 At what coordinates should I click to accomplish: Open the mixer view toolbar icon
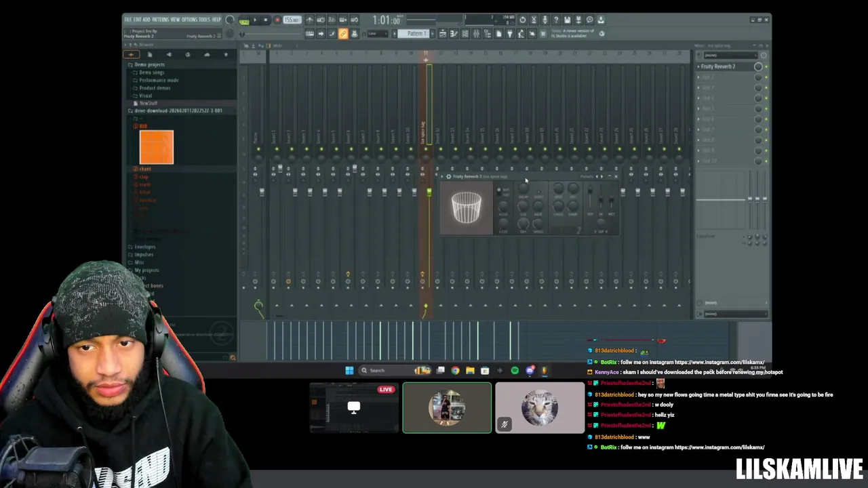476,33
